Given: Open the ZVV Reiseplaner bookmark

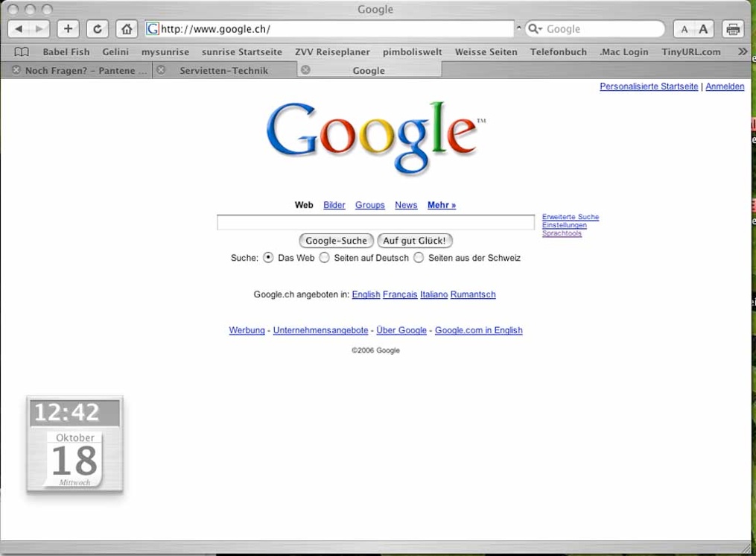Looking at the screenshot, I should pos(332,51).
